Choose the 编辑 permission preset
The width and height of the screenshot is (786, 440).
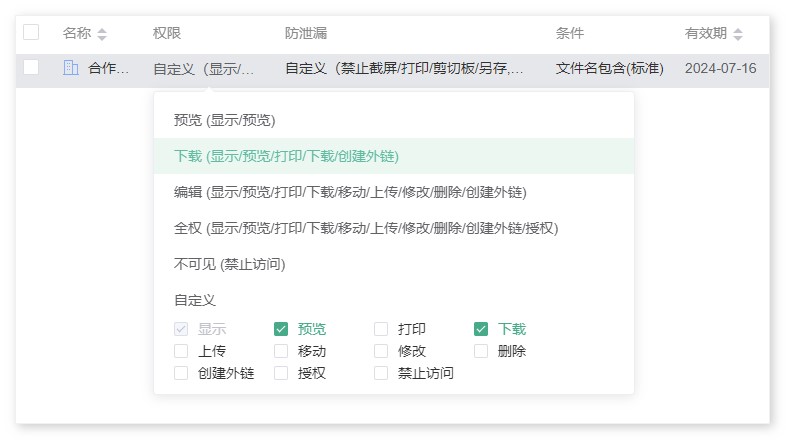[x=350, y=192]
